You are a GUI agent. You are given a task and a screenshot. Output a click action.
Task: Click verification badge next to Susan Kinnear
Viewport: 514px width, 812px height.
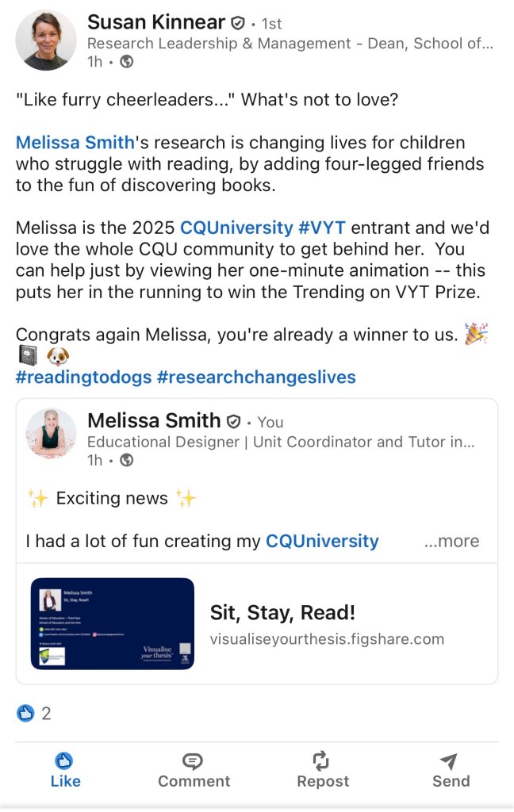[x=237, y=23]
